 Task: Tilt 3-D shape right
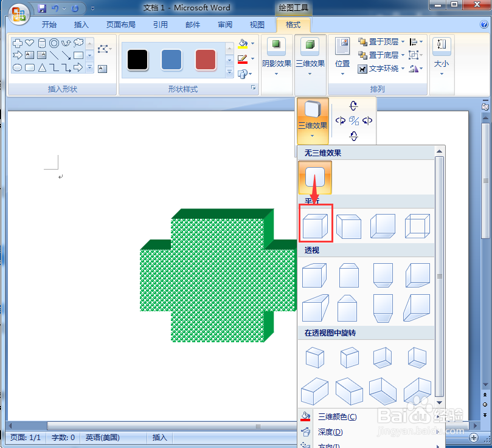tap(367, 120)
